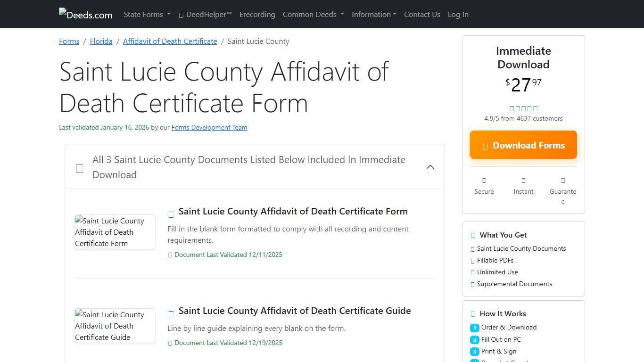This screenshot has height=362, width=644.
Task: Select the Secure icon above the sidebar label
Action: coord(484,181)
